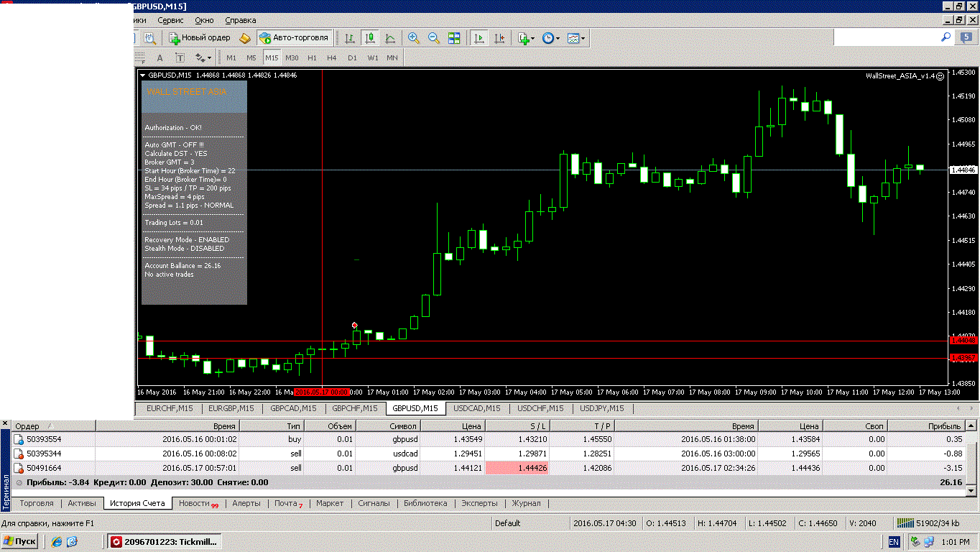980x552 pixels.
Task: Toggle chart auto scroll
Action: point(479,38)
